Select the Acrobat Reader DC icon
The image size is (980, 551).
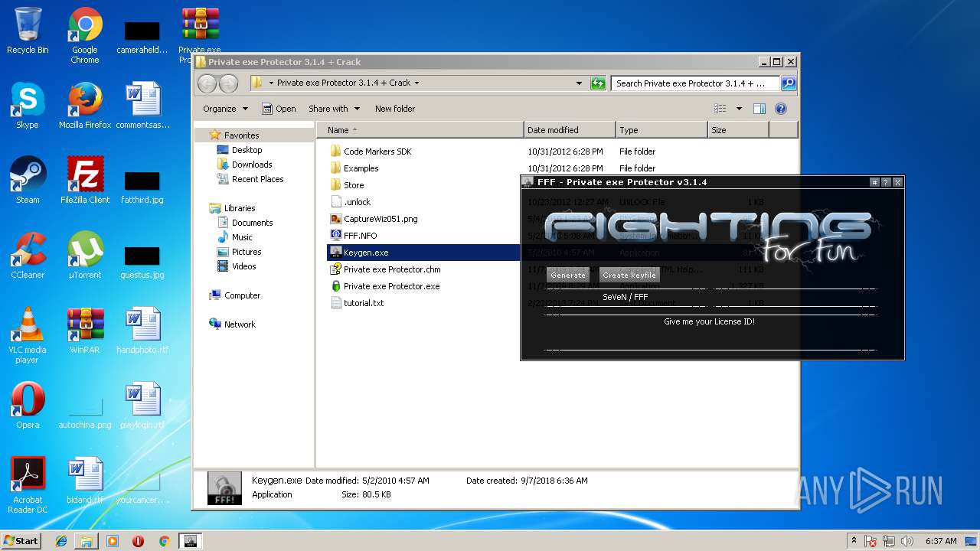tap(28, 486)
